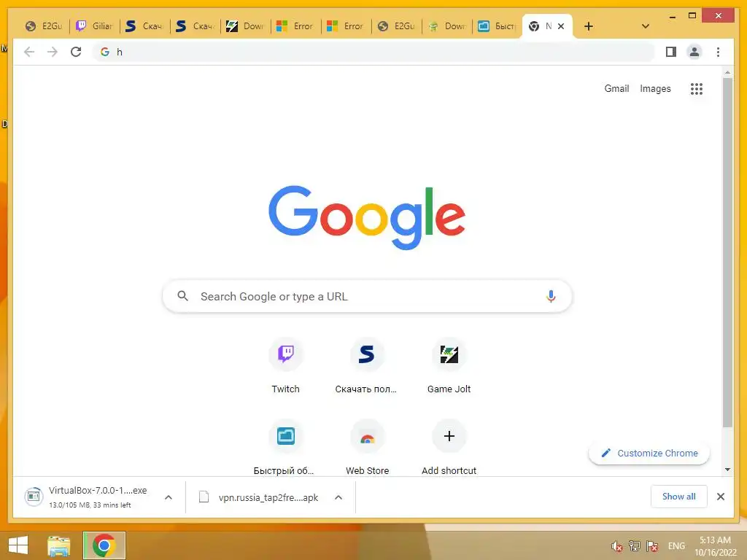The height and width of the screenshot is (560, 747).
Task: Click scrollbar down arrow
Action: coord(727,470)
